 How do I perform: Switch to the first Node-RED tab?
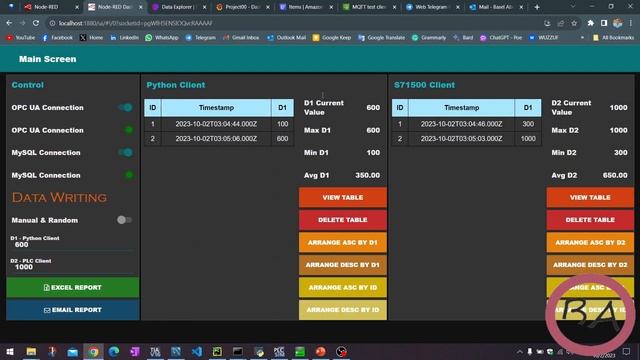[x=50, y=7]
